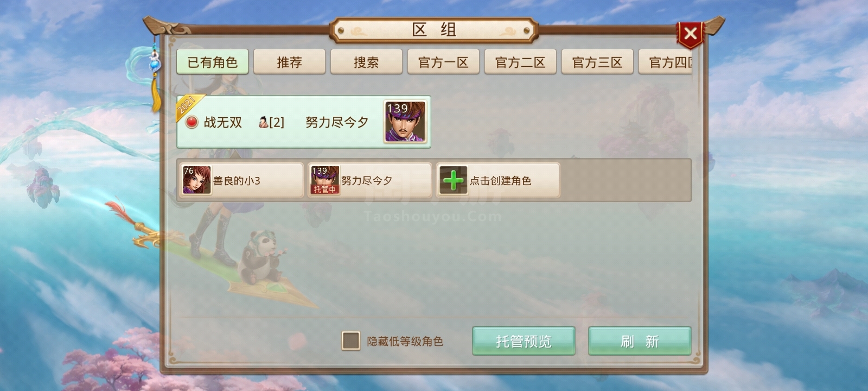The height and width of the screenshot is (391, 868).
Task: Open the 推荐 tab
Action: tap(289, 62)
